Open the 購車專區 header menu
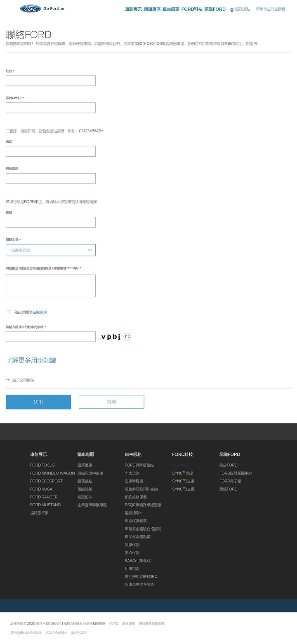Viewport: 297px width, 644px height. (x=152, y=9)
